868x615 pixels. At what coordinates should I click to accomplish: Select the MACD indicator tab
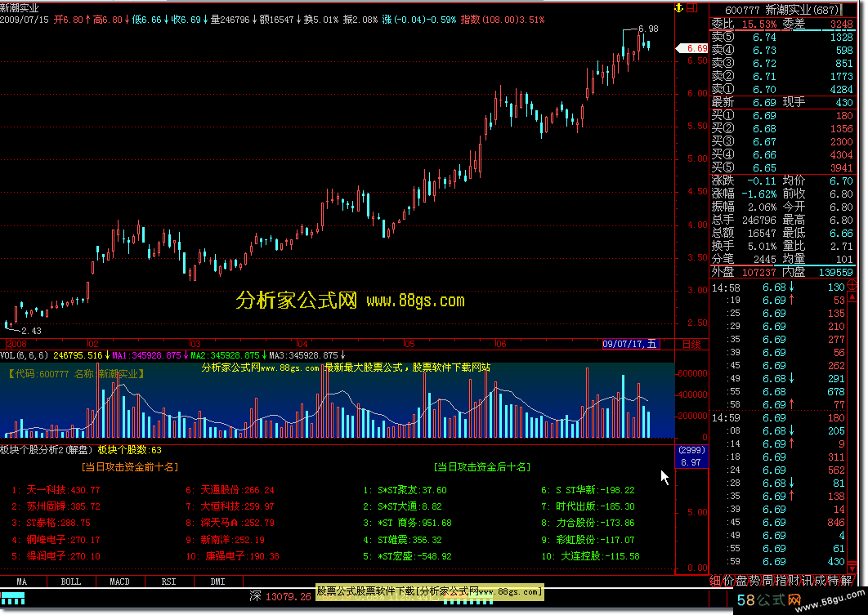pyautogui.click(x=119, y=582)
